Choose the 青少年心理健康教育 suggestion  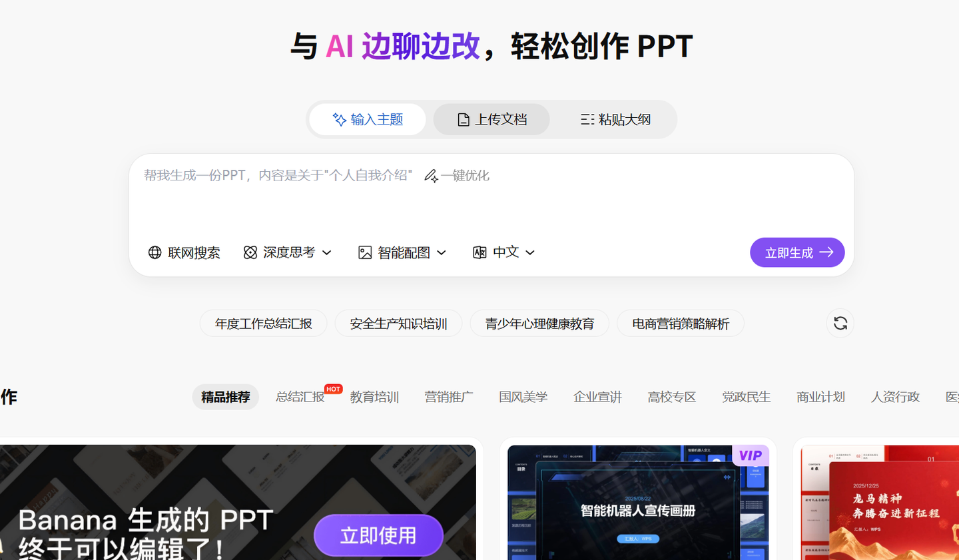[x=539, y=324]
